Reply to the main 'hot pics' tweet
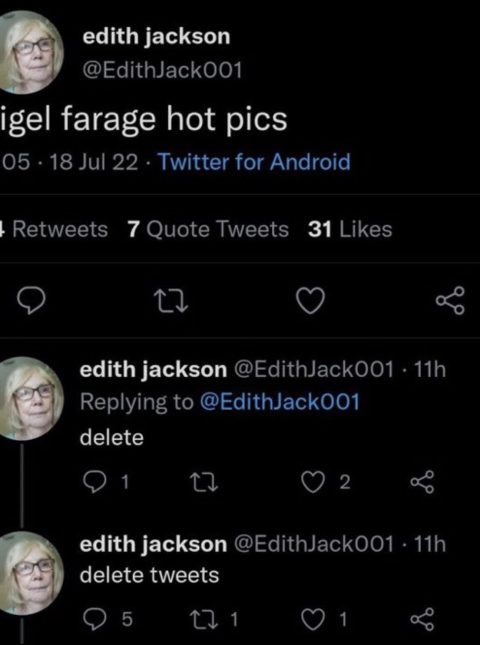Screen dimensions: 480x645 (32, 302)
